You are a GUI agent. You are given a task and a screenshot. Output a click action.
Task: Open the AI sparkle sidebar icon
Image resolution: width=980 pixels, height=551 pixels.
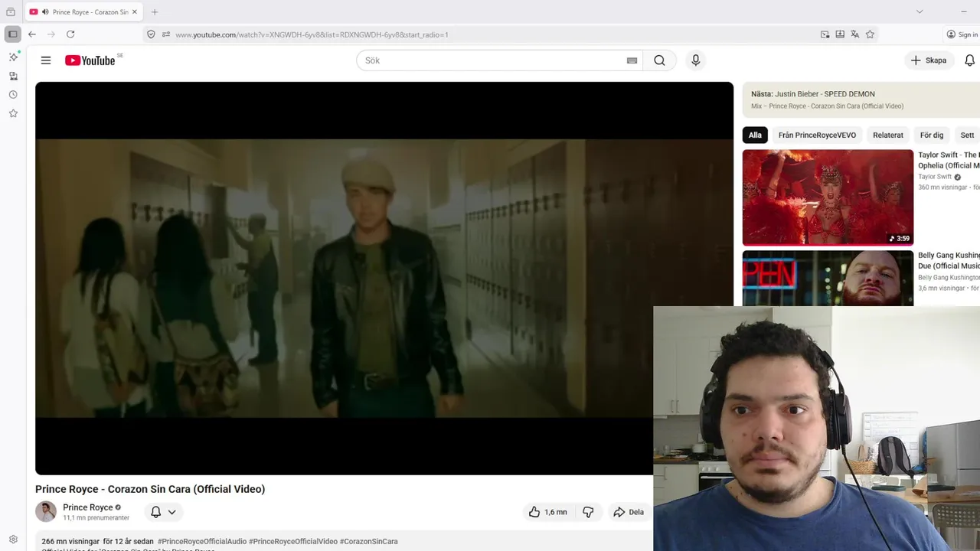tap(13, 57)
